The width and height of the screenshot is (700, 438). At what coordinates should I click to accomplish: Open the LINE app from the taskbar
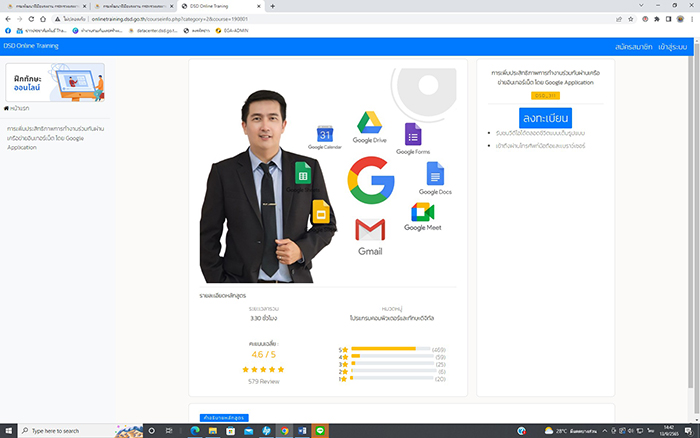tap(320, 431)
